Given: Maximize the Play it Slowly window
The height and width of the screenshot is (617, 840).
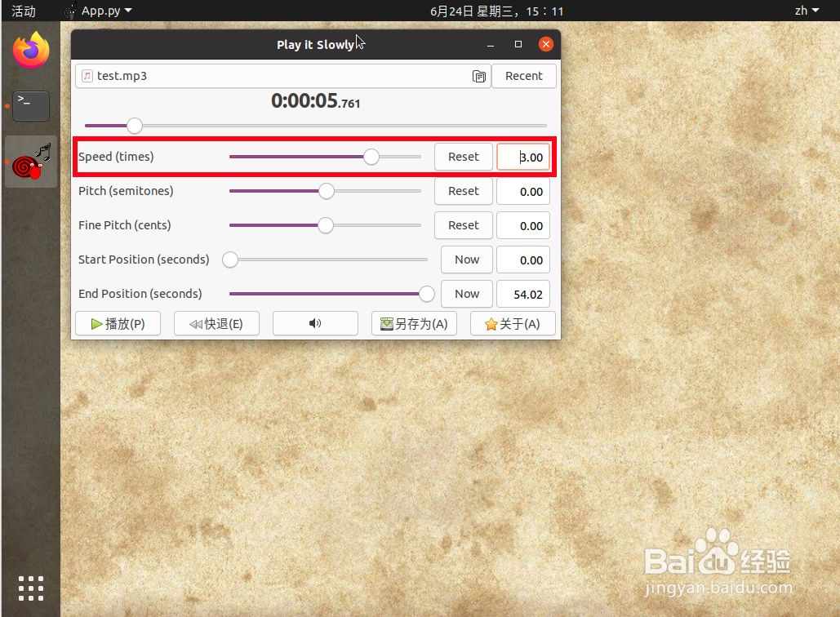Looking at the screenshot, I should pos(518,44).
